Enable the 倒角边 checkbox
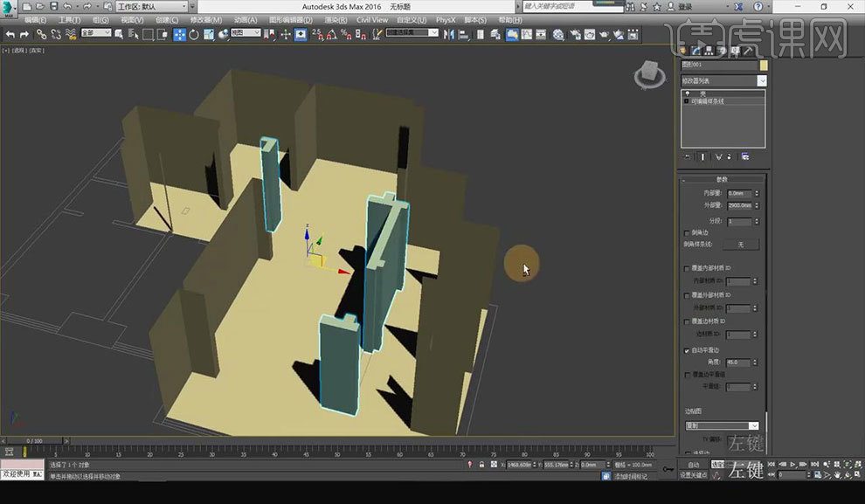Screen dimensions: 865x504 [687, 233]
